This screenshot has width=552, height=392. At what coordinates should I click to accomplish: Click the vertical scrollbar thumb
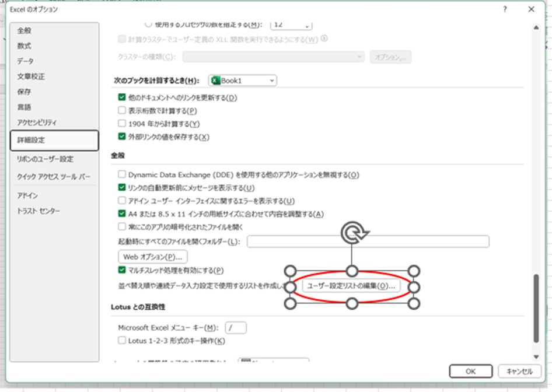536,308
